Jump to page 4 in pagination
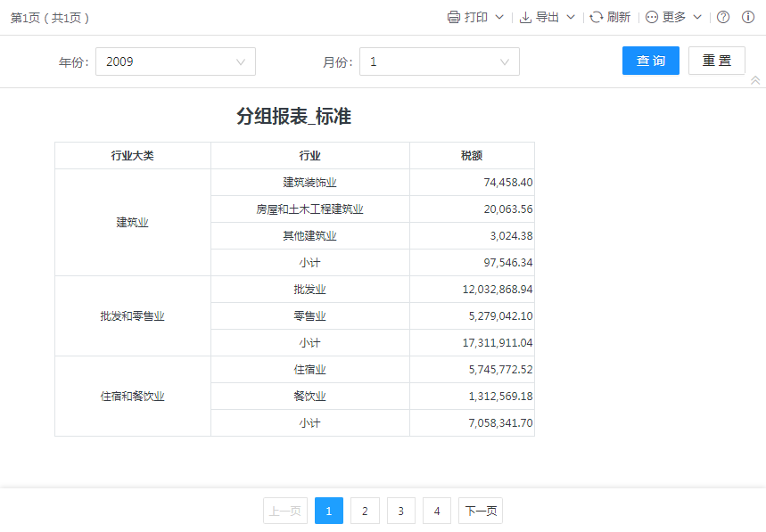This screenshot has height=532, width=766. click(436, 511)
